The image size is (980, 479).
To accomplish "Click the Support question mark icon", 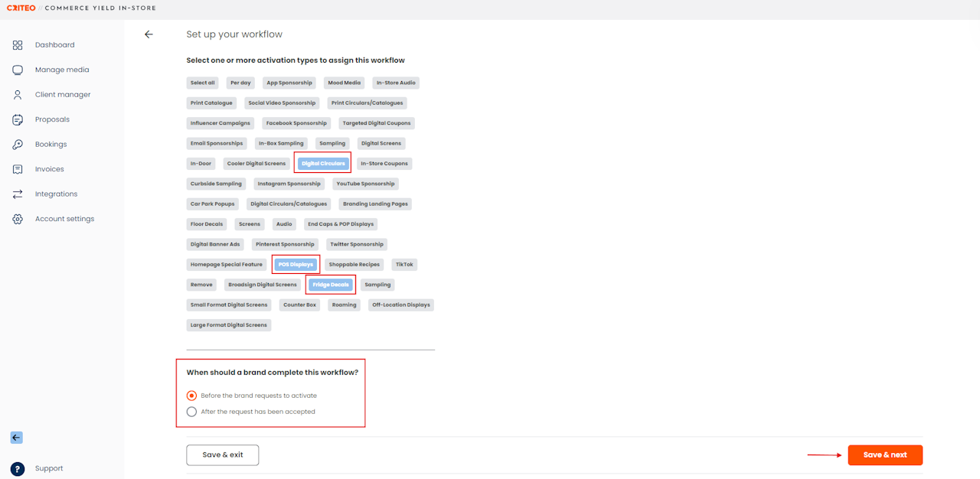I will 18,468.
